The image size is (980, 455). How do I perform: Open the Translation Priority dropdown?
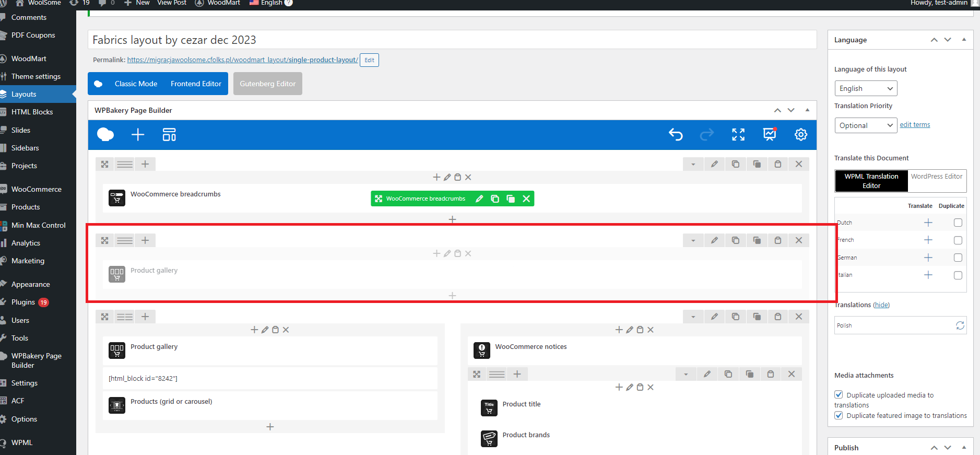click(x=866, y=125)
